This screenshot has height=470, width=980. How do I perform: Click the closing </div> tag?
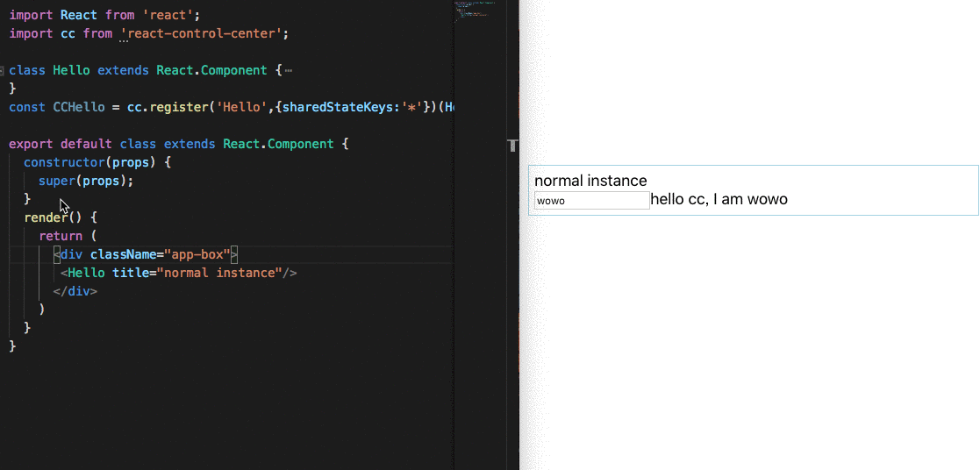75,292
